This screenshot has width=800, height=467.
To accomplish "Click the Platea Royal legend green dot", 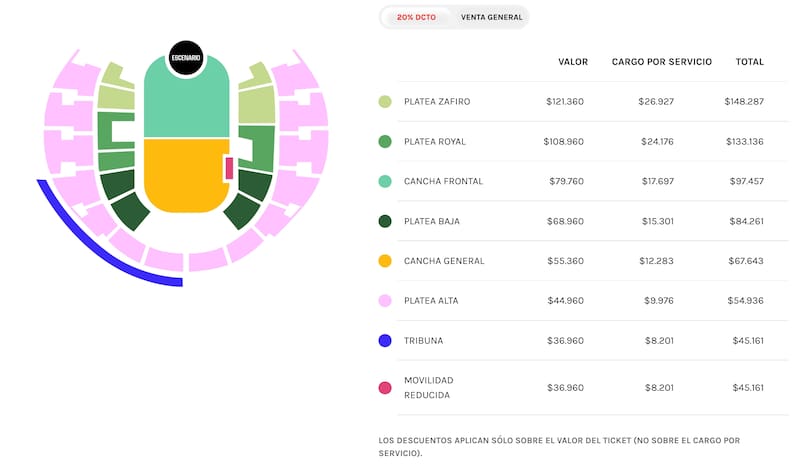I will click(385, 142).
